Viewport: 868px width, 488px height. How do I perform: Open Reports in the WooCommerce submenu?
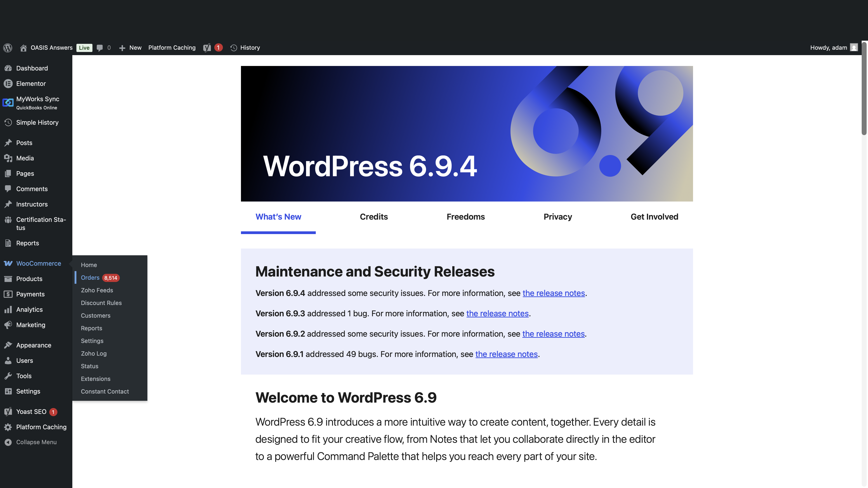[x=92, y=328]
